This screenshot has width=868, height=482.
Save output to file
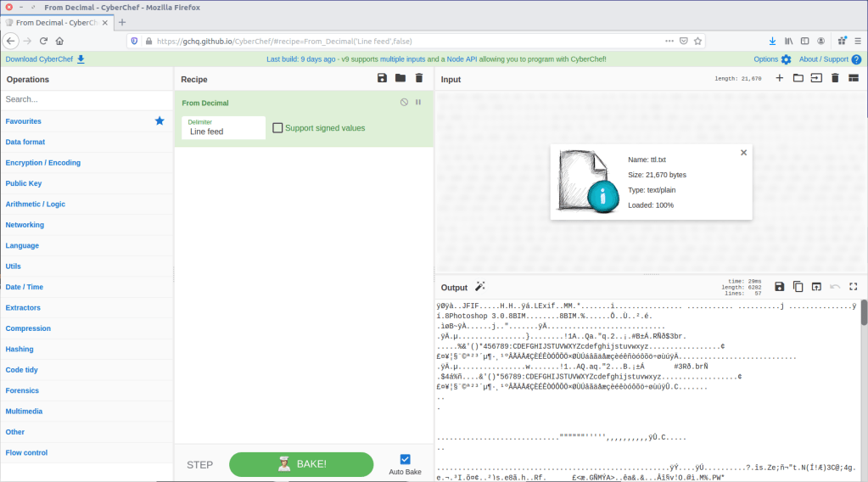click(x=779, y=288)
